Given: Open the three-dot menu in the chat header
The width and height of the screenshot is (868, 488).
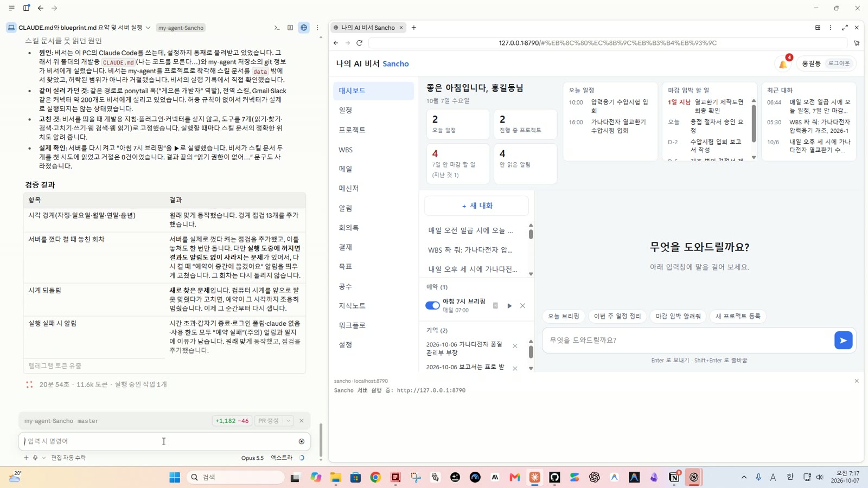Looking at the screenshot, I should (317, 28).
